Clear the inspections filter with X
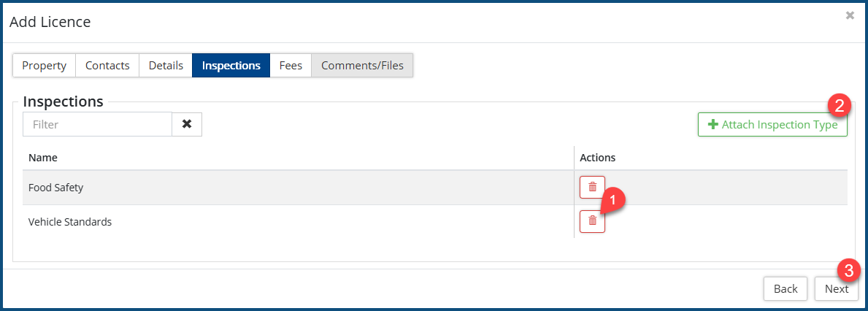The width and height of the screenshot is (868, 311). click(187, 124)
